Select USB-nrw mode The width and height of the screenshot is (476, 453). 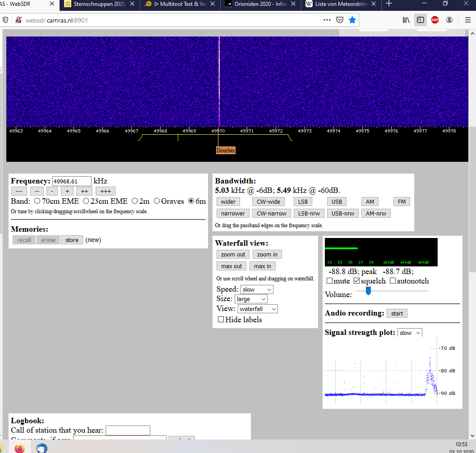point(343,214)
